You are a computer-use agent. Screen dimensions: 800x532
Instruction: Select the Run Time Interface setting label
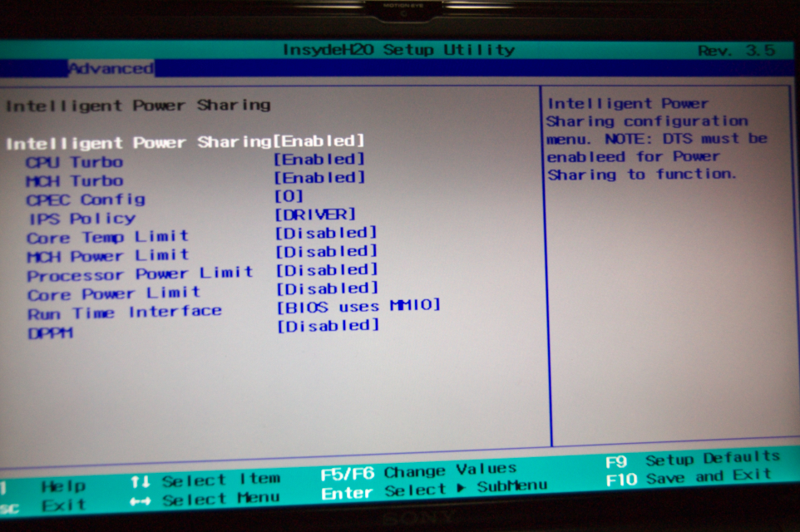pos(125,313)
